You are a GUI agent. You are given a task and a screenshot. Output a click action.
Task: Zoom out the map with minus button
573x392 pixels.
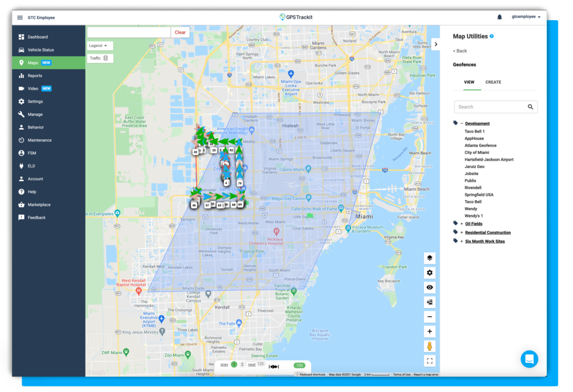click(429, 317)
